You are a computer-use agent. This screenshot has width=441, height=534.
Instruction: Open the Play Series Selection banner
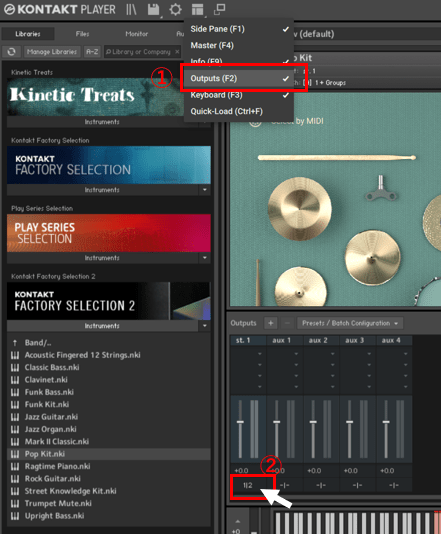tap(109, 233)
